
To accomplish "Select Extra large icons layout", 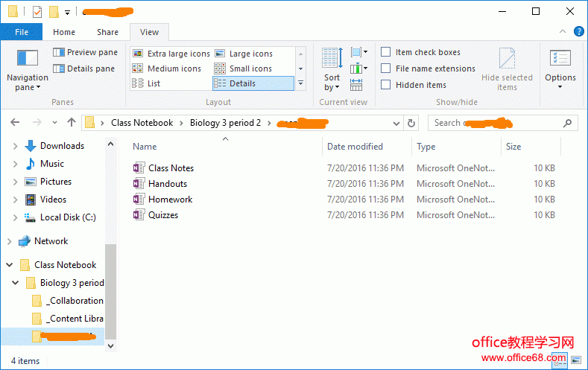I will tap(171, 54).
